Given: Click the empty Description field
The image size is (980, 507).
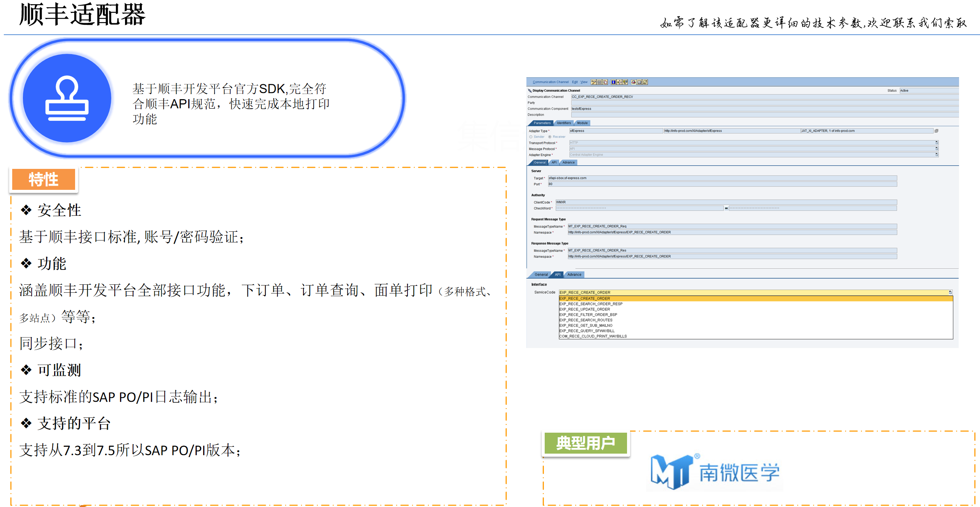Looking at the screenshot, I should point(765,115).
